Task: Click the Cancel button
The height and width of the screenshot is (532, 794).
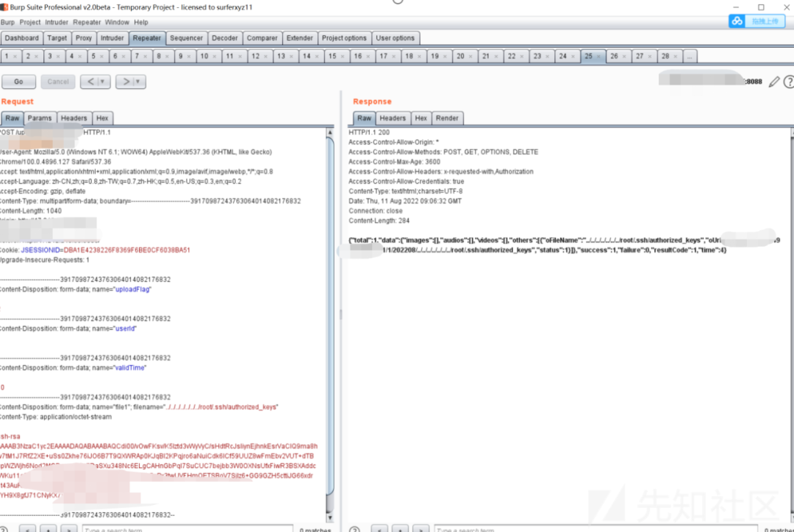Action: pos(58,82)
